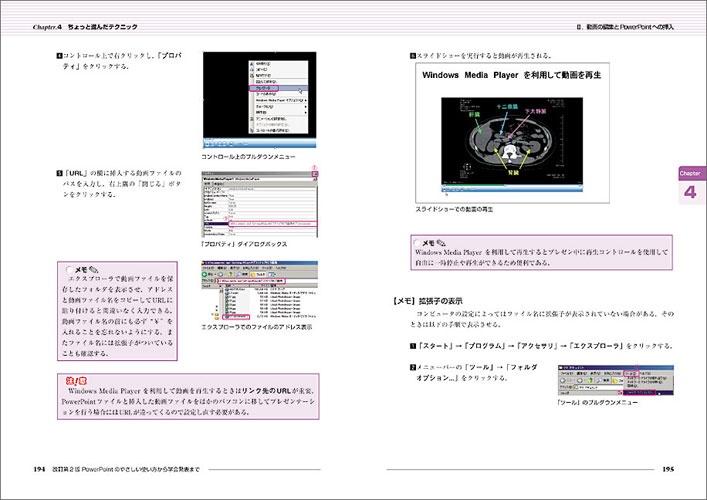707x500 pixels.
Task: Click page number 194 at bottom left
Action: coord(40,469)
